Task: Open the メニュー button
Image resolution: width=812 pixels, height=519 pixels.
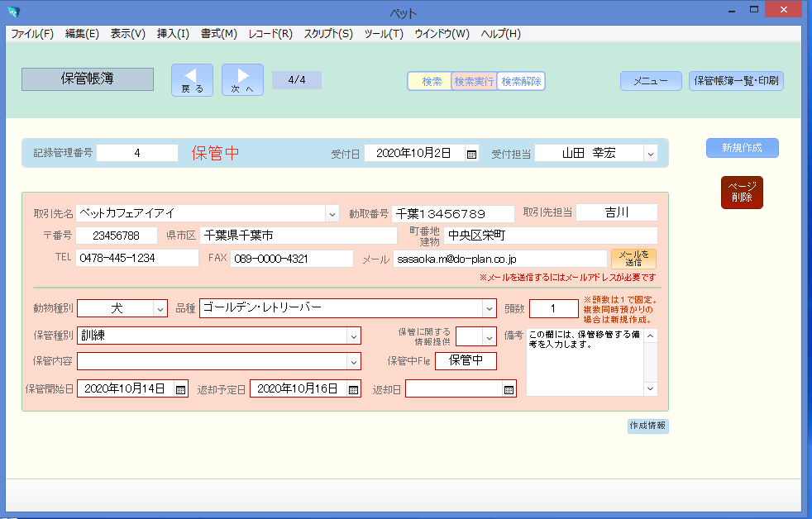Action: tap(651, 81)
